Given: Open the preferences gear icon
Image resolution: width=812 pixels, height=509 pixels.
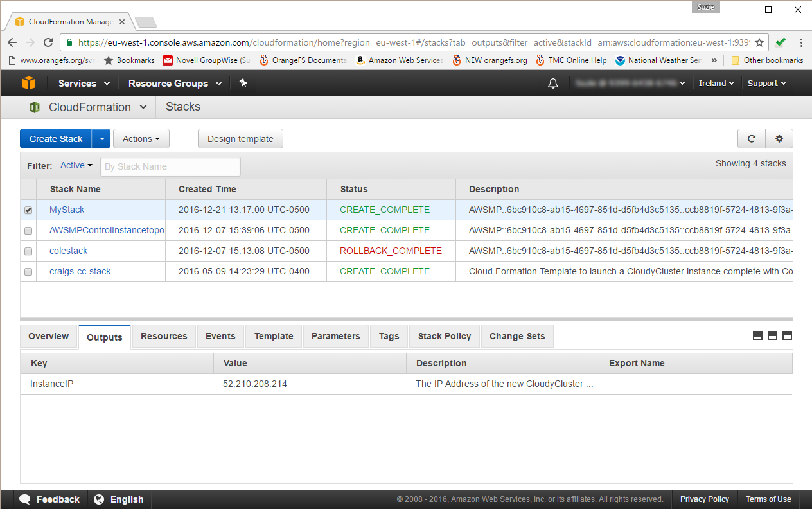Looking at the screenshot, I should pos(779,138).
